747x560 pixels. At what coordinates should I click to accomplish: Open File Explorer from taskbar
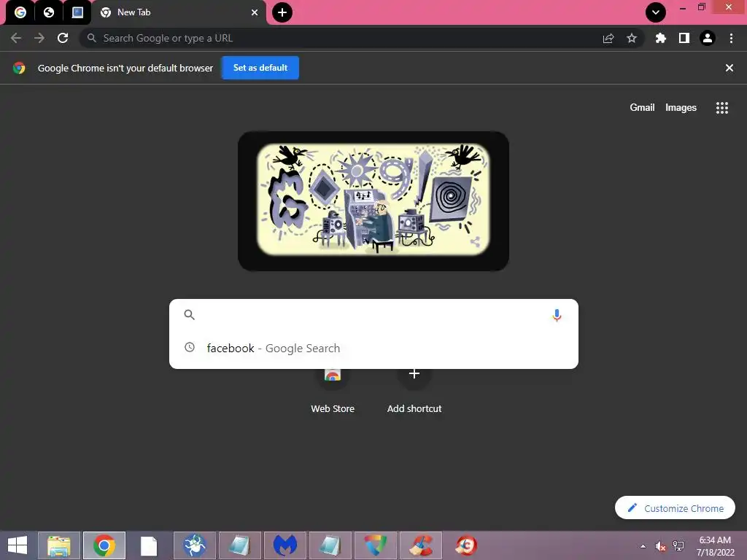[x=59, y=545]
